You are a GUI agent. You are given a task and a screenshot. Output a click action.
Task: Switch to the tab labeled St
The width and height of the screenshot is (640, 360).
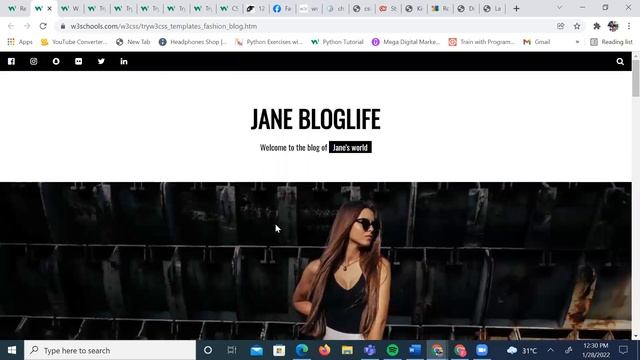388,8
